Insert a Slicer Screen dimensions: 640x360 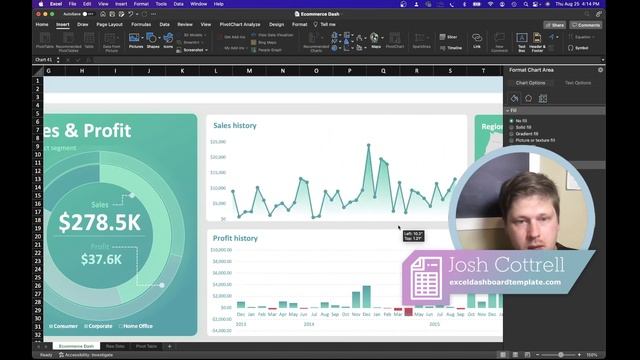(449, 37)
